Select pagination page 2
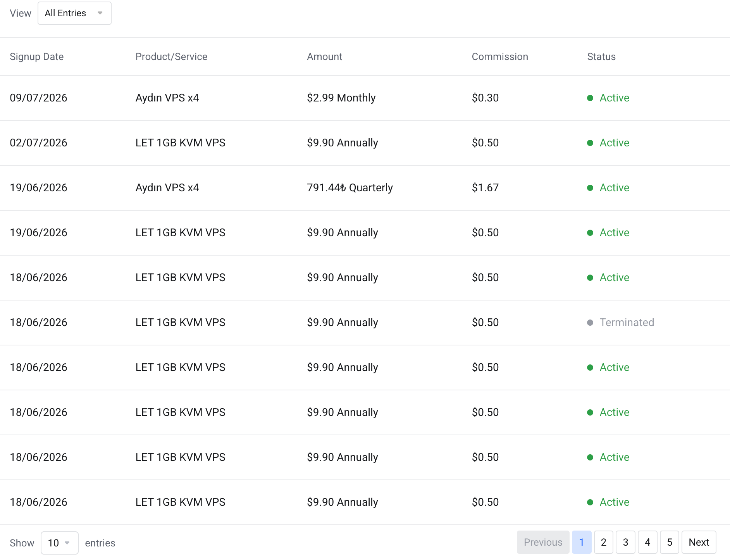Viewport: 730px width, 560px height. coord(603,542)
